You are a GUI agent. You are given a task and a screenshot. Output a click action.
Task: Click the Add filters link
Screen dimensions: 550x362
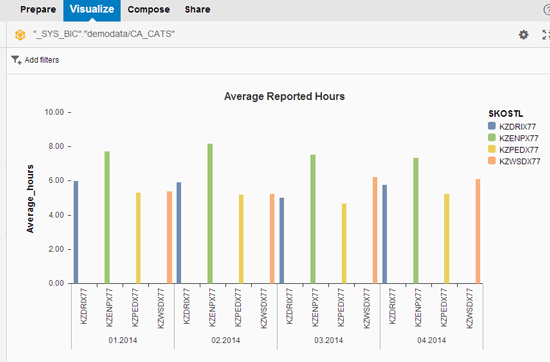pos(42,60)
